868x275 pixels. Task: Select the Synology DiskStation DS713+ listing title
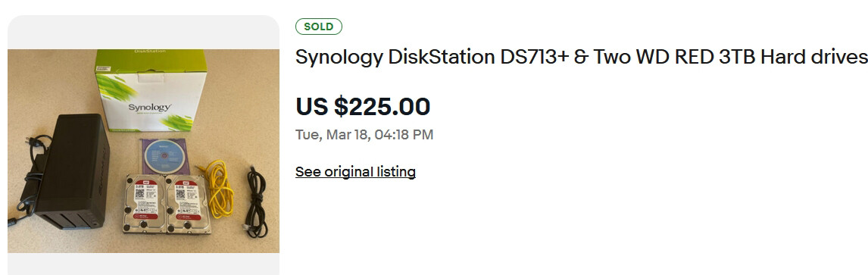pos(581,57)
